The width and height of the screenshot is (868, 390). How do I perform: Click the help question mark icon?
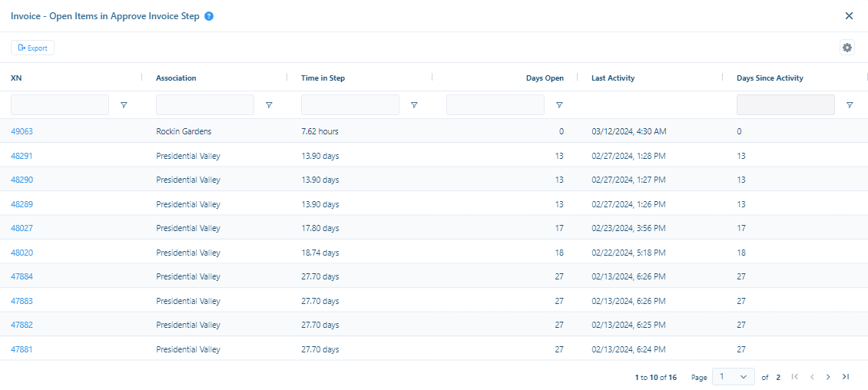point(209,16)
